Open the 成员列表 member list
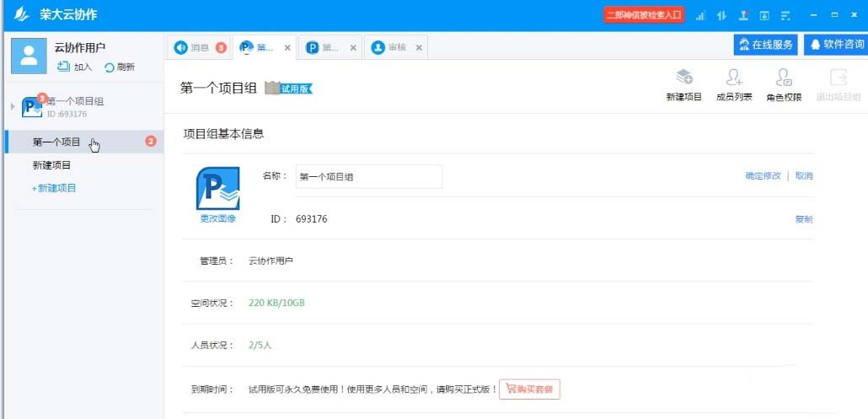The height and width of the screenshot is (419, 868). click(734, 78)
